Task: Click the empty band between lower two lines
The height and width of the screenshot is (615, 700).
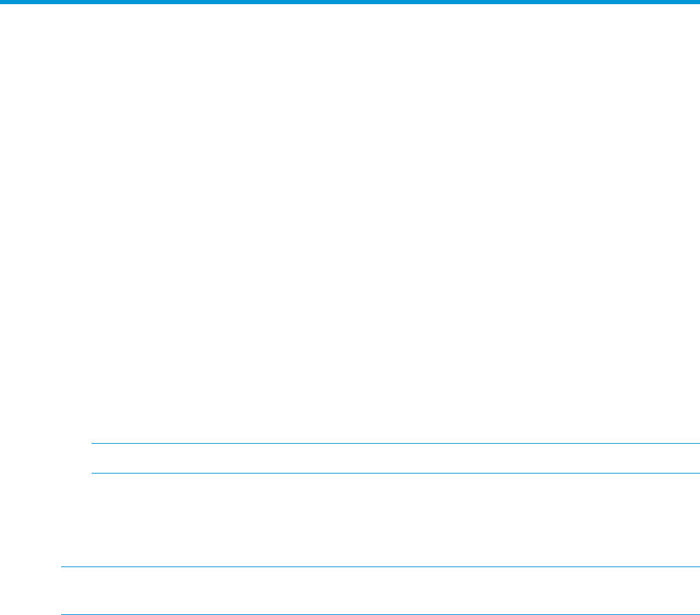Action: (x=380, y=591)
